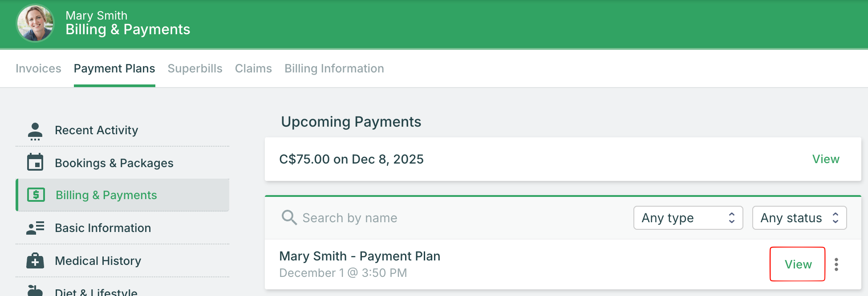Switch to the Invoices tab
This screenshot has width=868, height=296.
pos(38,68)
